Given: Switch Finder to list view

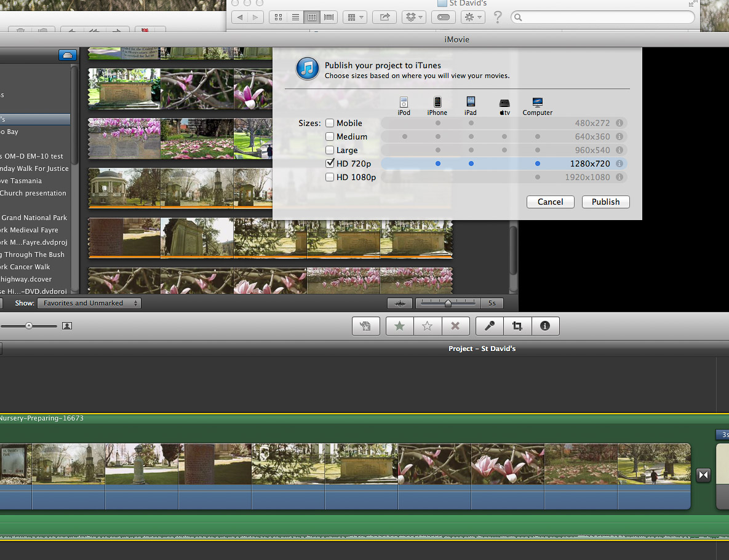Looking at the screenshot, I should pos(295,17).
